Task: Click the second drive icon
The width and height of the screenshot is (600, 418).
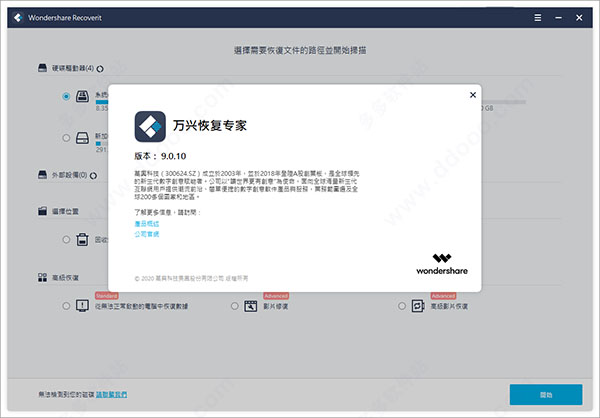Action: [82, 138]
